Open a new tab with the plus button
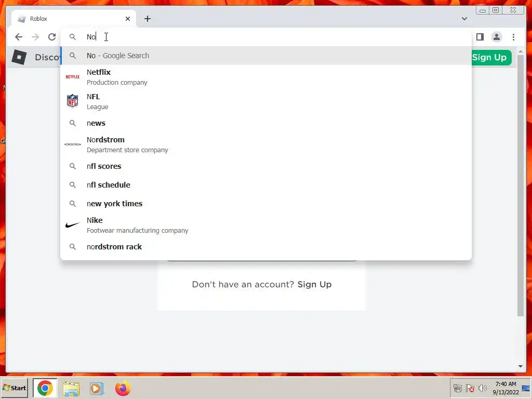This screenshot has width=532, height=399. click(147, 19)
